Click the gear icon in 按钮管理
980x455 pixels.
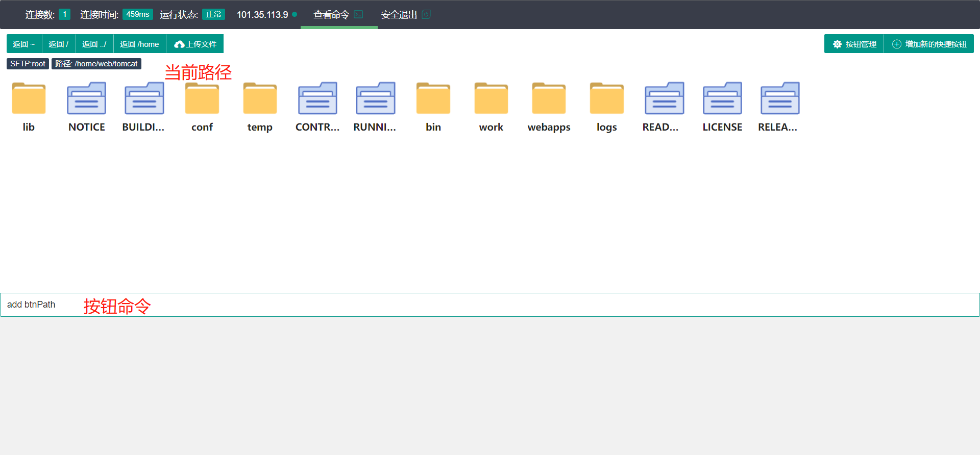click(837, 44)
